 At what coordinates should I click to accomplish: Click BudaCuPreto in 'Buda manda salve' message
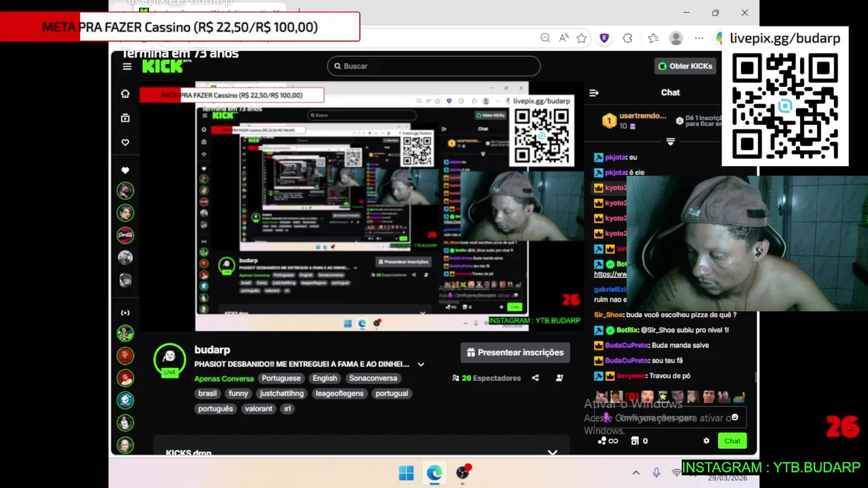click(627, 345)
